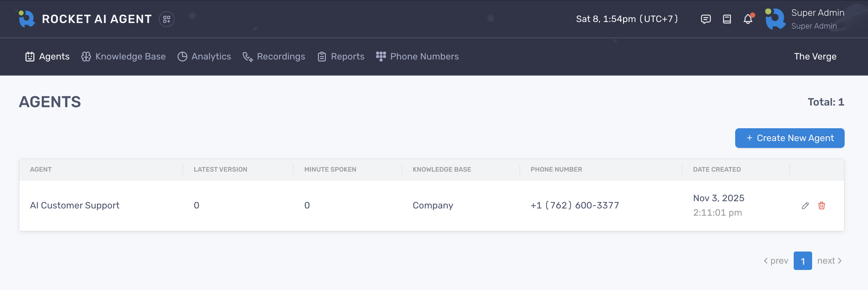Open the Knowledge Base tab
The height and width of the screenshot is (290, 868).
[123, 57]
